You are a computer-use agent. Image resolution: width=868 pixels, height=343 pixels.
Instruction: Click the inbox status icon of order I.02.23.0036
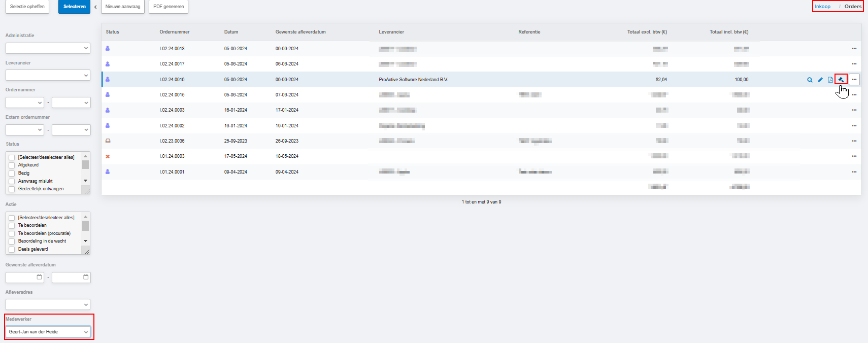coord(108,141)
